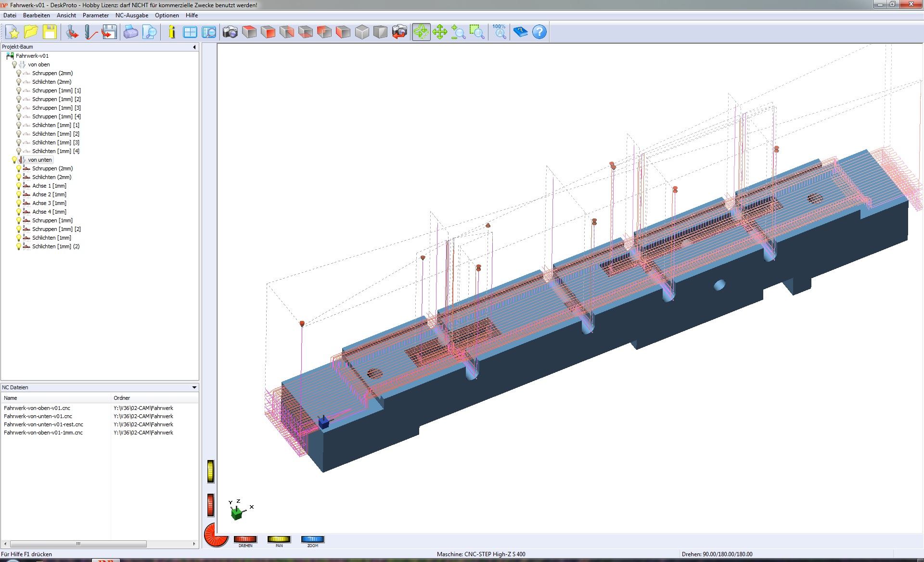Image resolution: width=924 pixels, height=562 pixels.
Task: Click the blue help question mark icon
Action: click(x=539, y=32)
